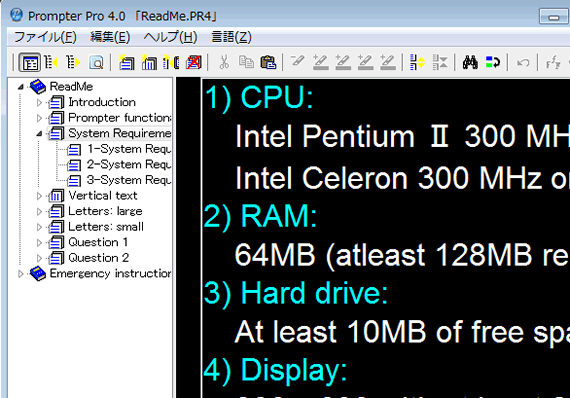
Task: Click the Emergency instruction book icon
Action: pos(38,273)
